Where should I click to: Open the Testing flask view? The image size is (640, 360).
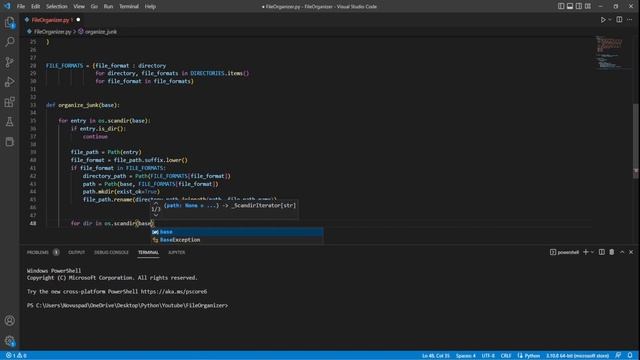[9, 122]
